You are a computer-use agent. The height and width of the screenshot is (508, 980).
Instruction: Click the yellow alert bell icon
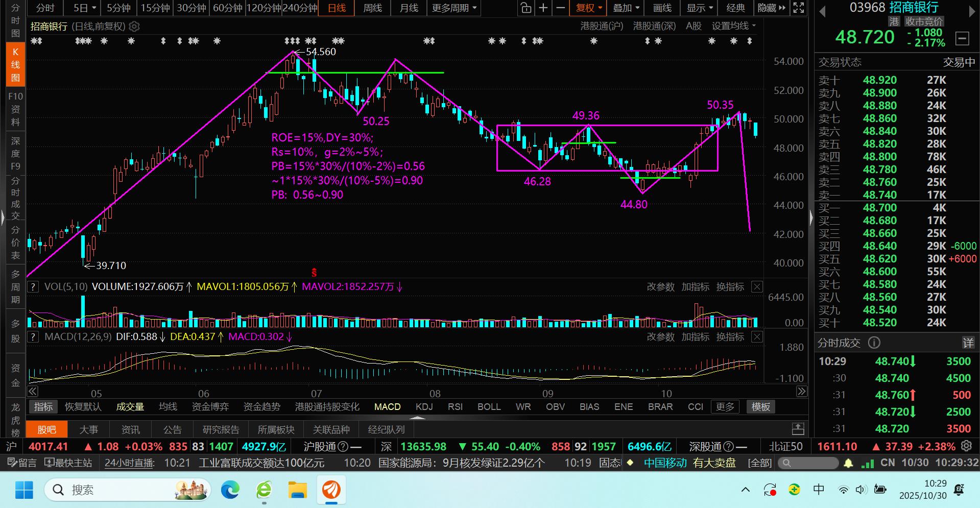point(848,463)
